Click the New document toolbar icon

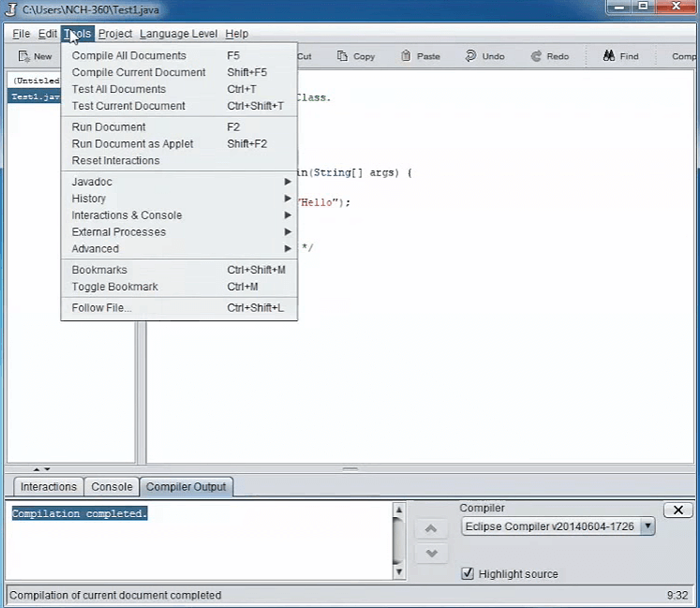click(x=23, y=56)
